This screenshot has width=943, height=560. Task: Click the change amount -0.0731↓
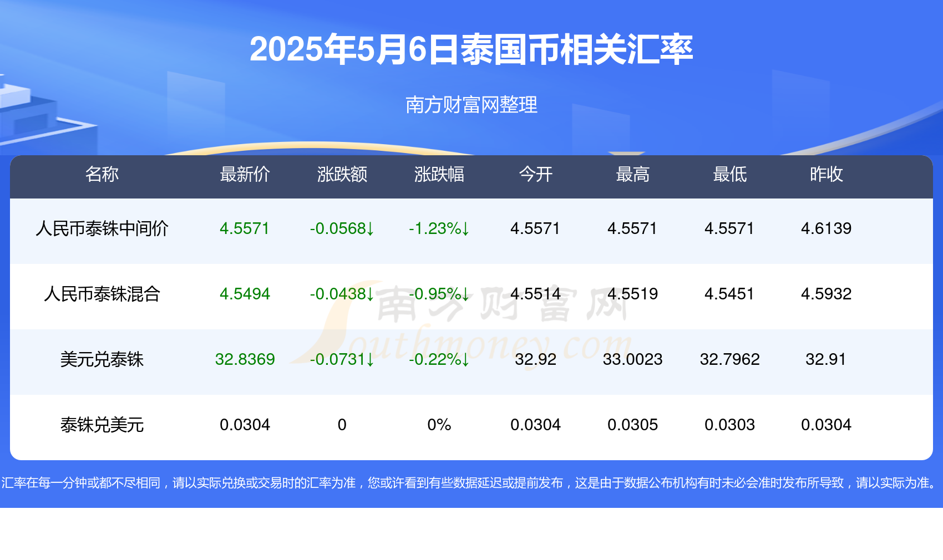click(x=342, y=359)
